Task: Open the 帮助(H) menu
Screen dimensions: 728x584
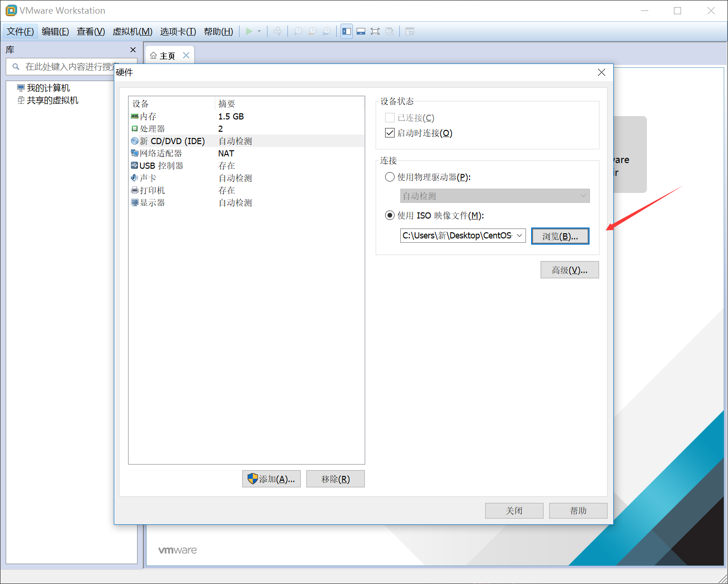Action: click(219, 31)
